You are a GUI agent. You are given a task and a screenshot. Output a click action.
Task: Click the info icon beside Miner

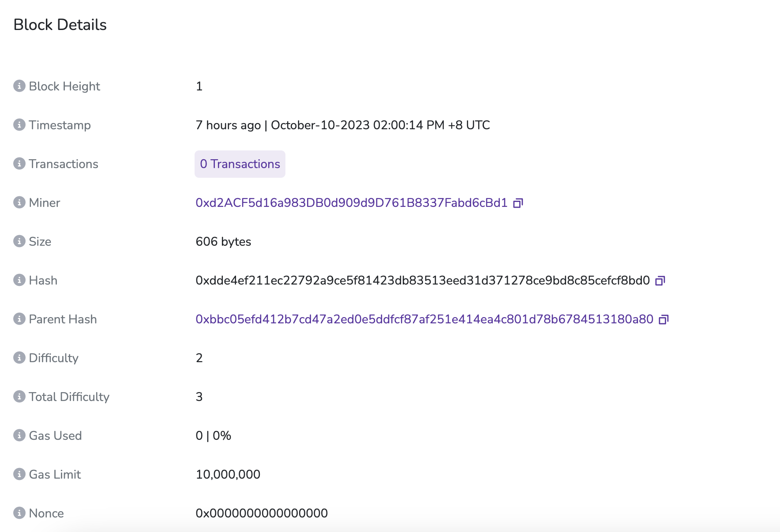[x=19, y=202]
